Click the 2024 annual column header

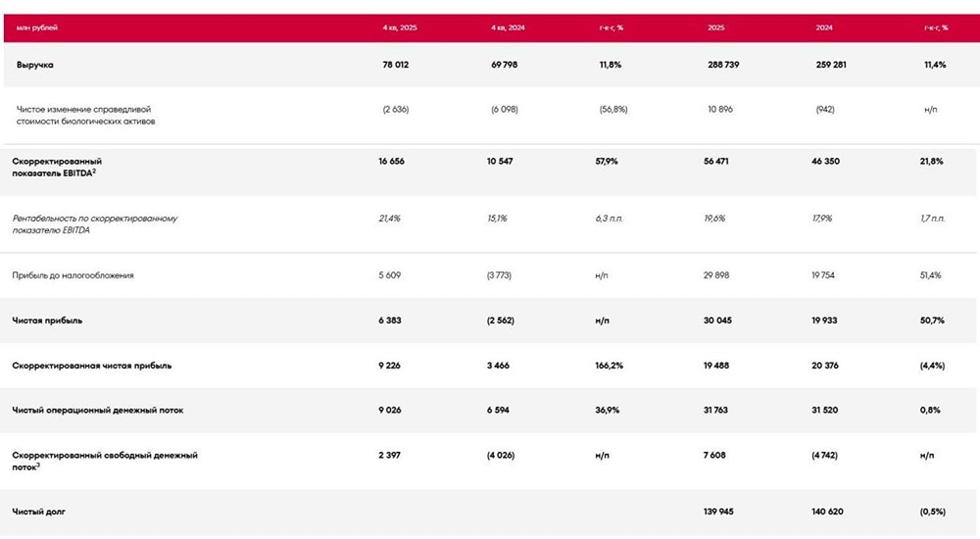point(824,28)
